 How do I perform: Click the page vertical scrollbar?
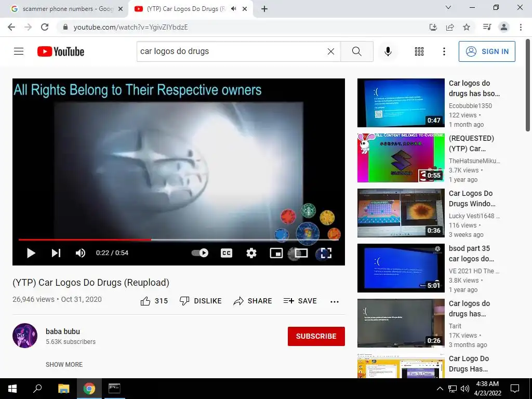coord(528,85)
